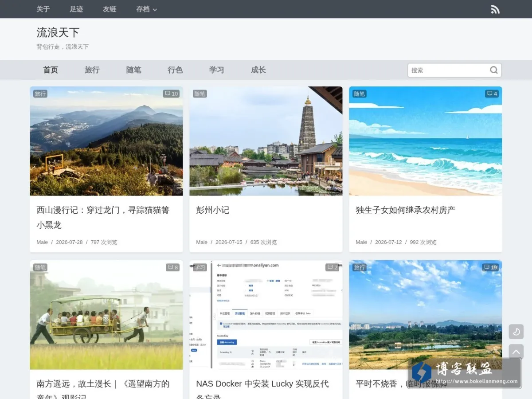Click the tagline 背包行走，流浪天下

pos(63,47)
